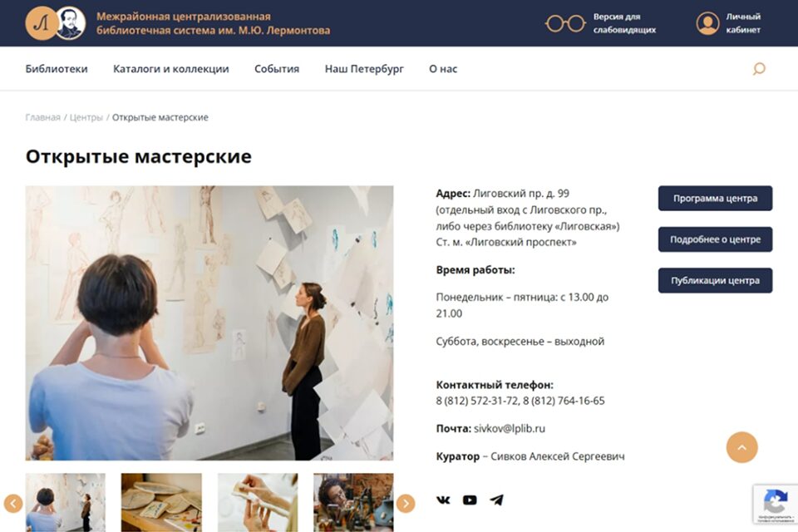
Task: Click the orange scroll-to-top arrow button
Action: point(741,447)
